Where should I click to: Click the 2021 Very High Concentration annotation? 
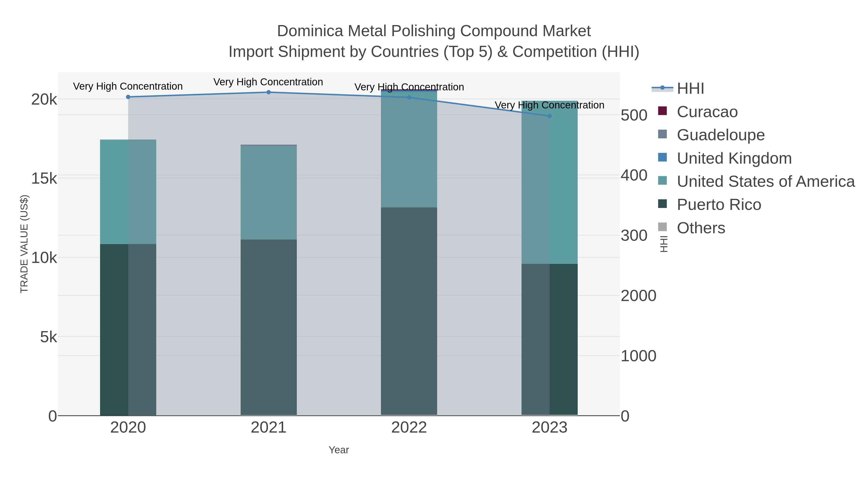268,82
